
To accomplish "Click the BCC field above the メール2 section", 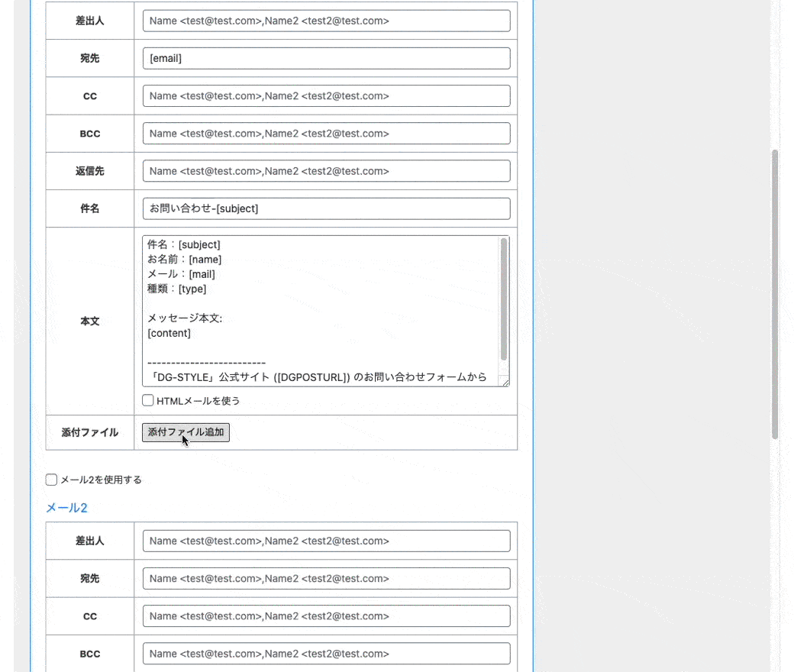I will 326,133.
